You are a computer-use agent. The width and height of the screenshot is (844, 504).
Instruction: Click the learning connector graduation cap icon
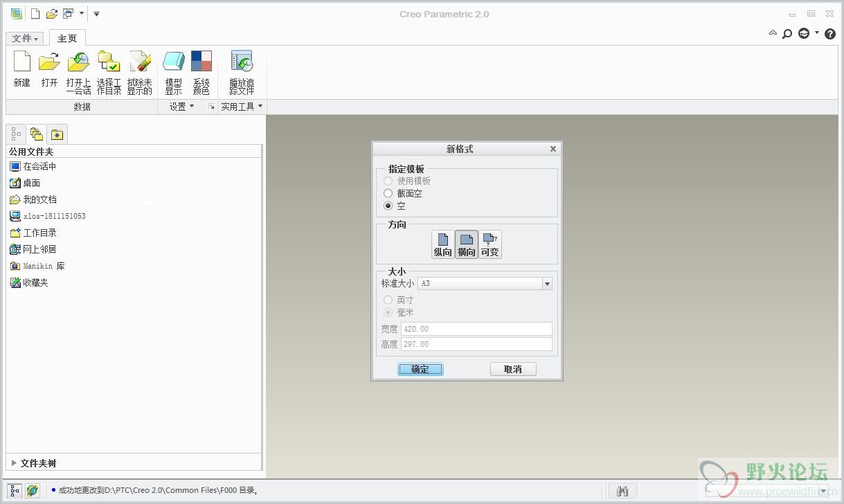click(804, 33)
